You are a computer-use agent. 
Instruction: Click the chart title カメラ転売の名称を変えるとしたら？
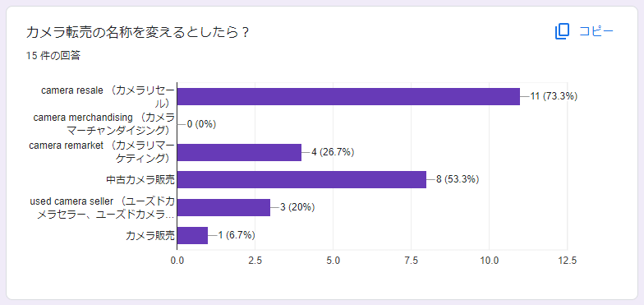(x=138, y=33)
